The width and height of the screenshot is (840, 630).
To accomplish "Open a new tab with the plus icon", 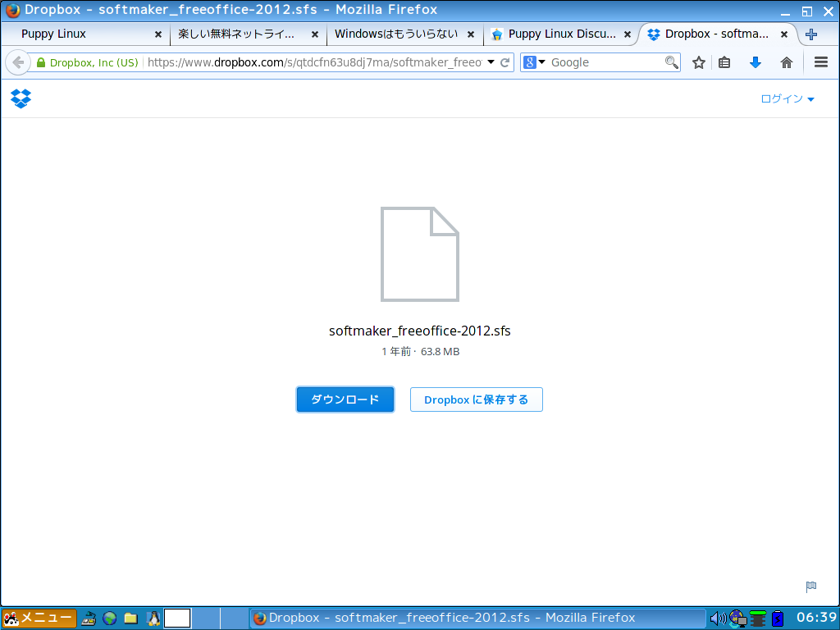I will [x=811, y=34].
